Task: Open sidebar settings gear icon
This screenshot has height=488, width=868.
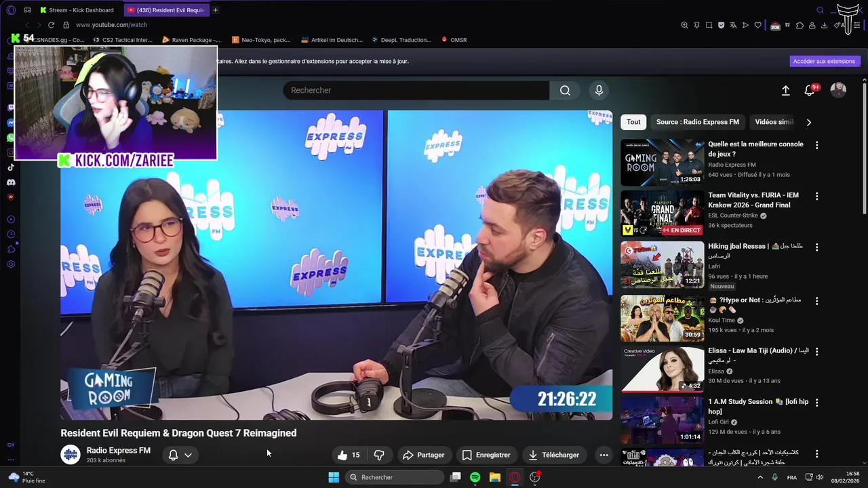Action: [x=11, y=264]
